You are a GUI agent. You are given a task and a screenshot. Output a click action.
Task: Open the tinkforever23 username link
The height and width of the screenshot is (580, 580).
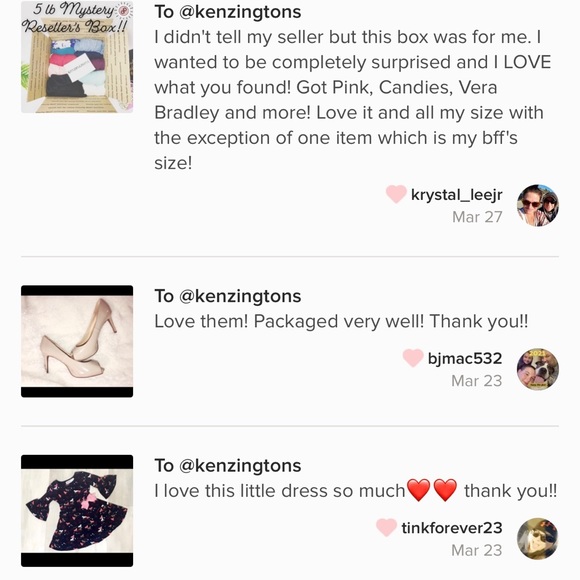point(452,528)
